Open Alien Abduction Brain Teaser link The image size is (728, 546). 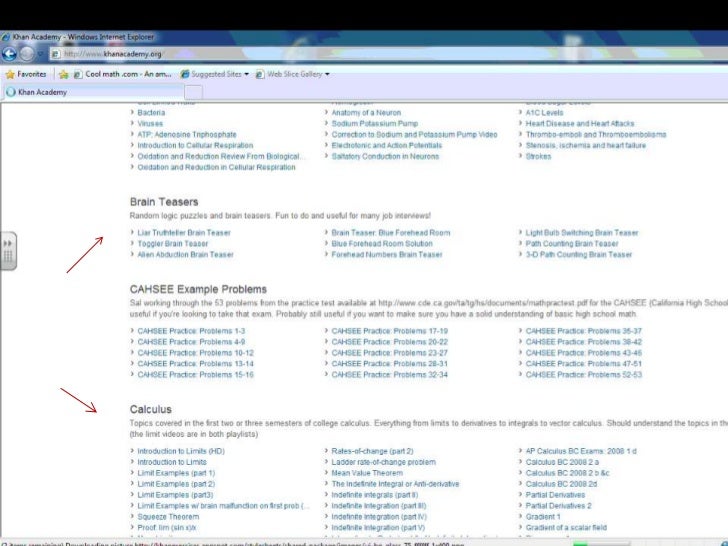[x=185, y=254]
